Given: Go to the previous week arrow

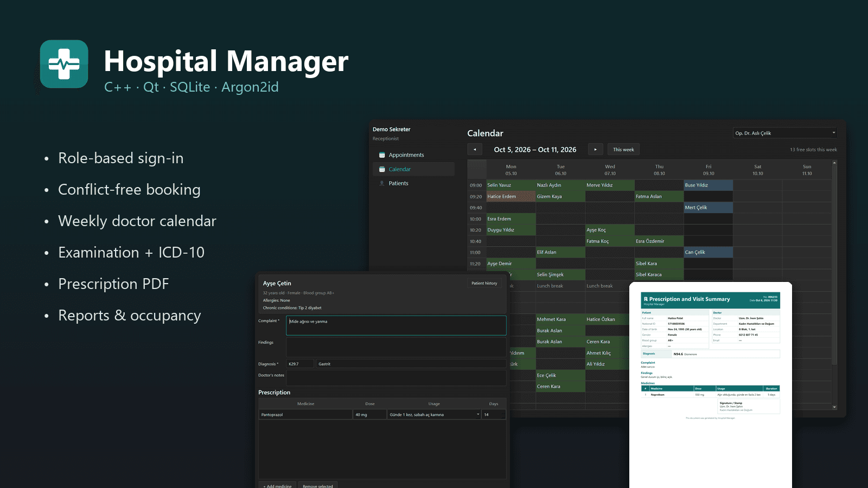Looking at the screenshot, I should (x=475, y=150).
